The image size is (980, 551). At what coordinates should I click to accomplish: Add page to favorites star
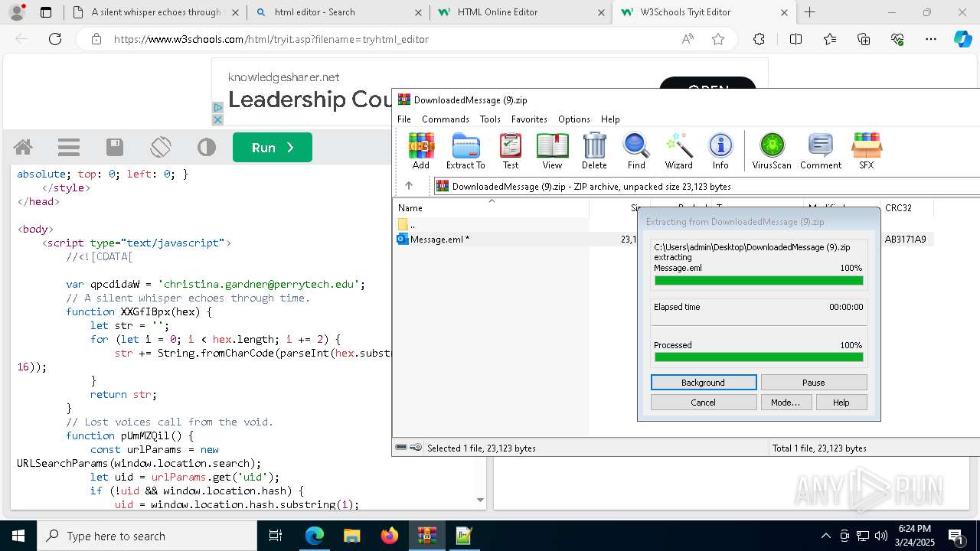coord(718,39)
